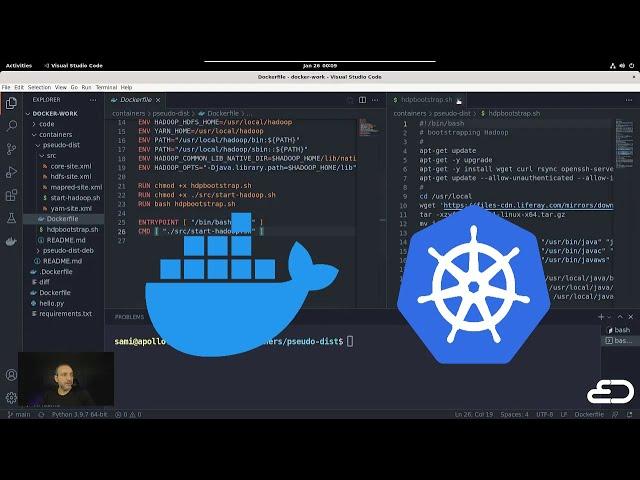Screen dimensions: 640x480
Task: Add a new terminal with plus icon
Action: [x=601, y=317]
